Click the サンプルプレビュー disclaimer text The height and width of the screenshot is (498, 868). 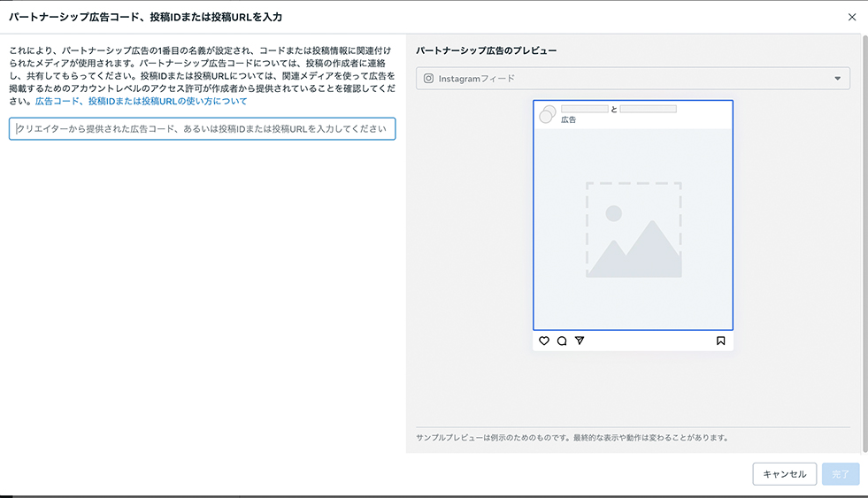point(572,438)
